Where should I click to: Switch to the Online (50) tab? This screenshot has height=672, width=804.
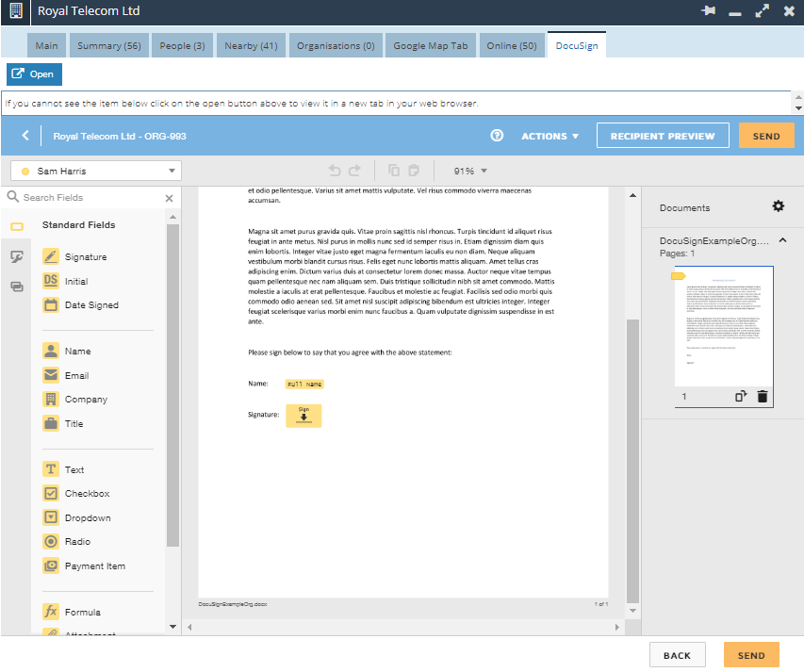pos(512,45)
